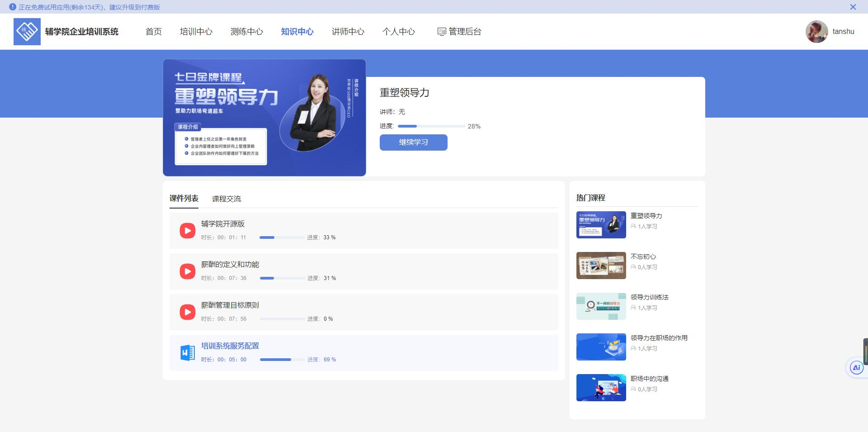Click the 28% course progress bar
Viewport: 868px width, 432px height.
pyautogui.click(x=431, y=126)
